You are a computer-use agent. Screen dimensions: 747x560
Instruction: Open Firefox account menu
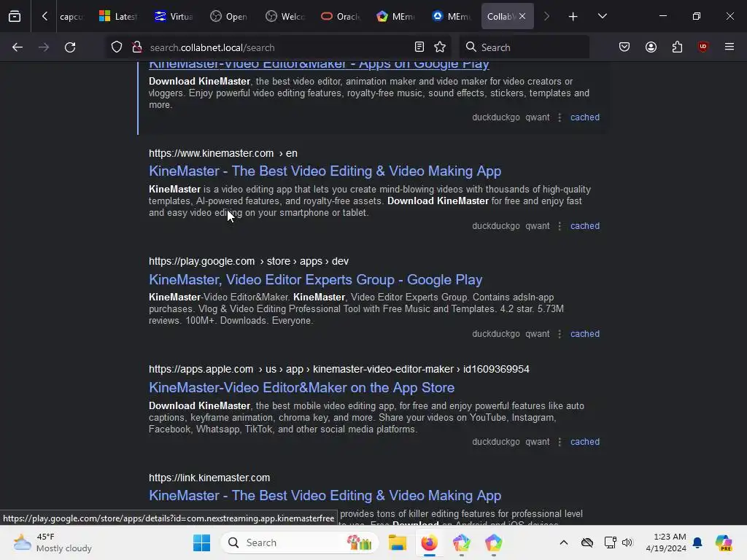(651, 47)
